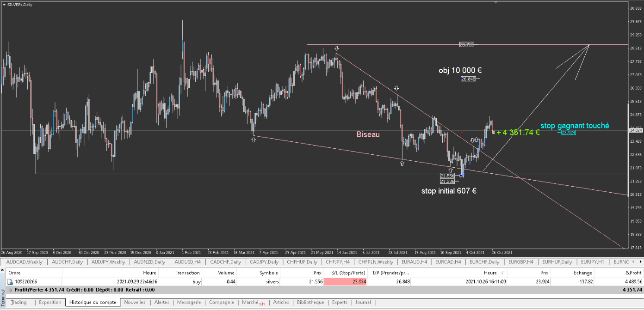
Task: Open the CADJPY,Daily chart tab
Action: pos(265,262)
